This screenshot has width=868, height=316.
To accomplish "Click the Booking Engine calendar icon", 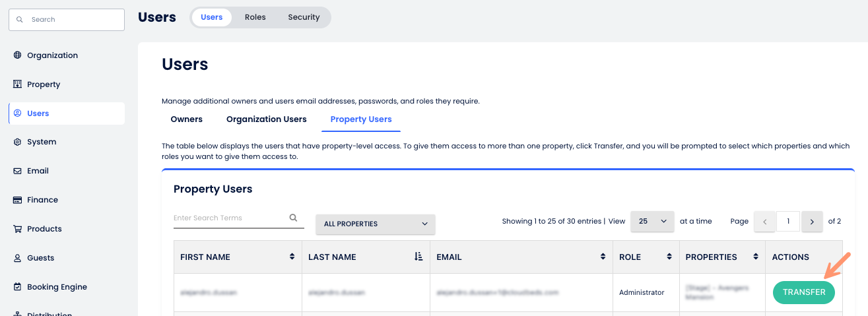I will pyautogui.click(x=18, y=287).
